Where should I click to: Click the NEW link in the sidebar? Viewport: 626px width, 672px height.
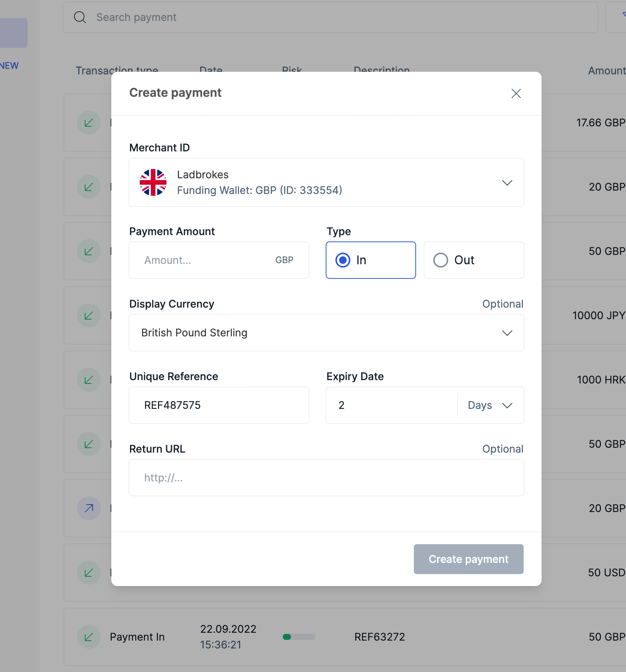point(9,65)
